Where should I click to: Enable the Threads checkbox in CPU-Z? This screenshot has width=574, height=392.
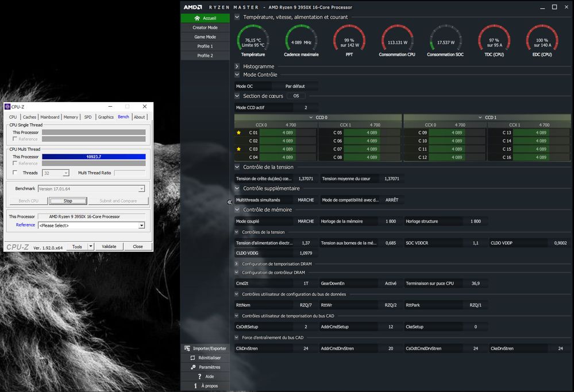[14, 173]
